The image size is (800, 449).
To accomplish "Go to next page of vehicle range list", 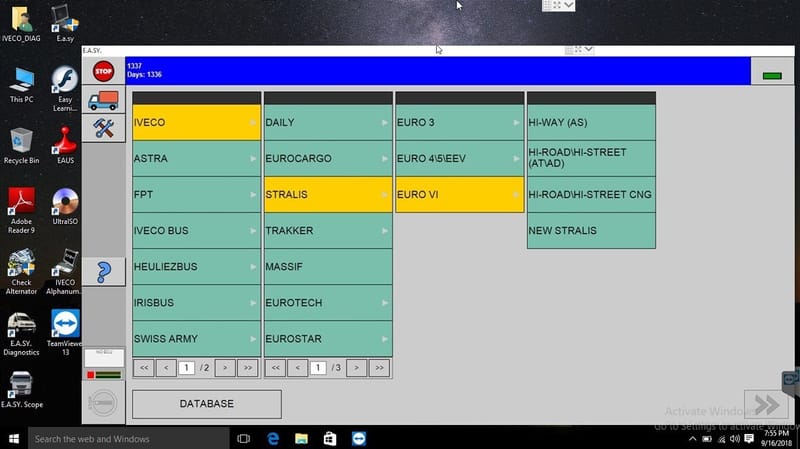I will [x=357, y=368].
